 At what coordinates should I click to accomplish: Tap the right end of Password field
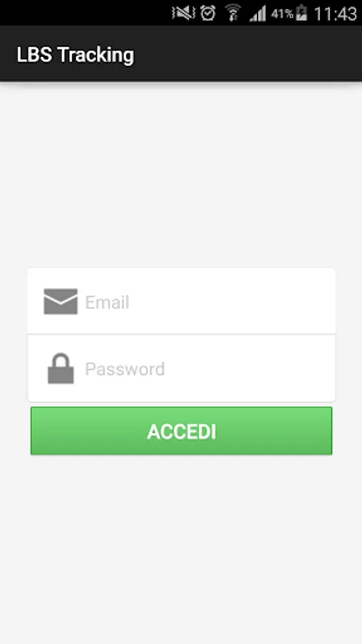(312, 369)
